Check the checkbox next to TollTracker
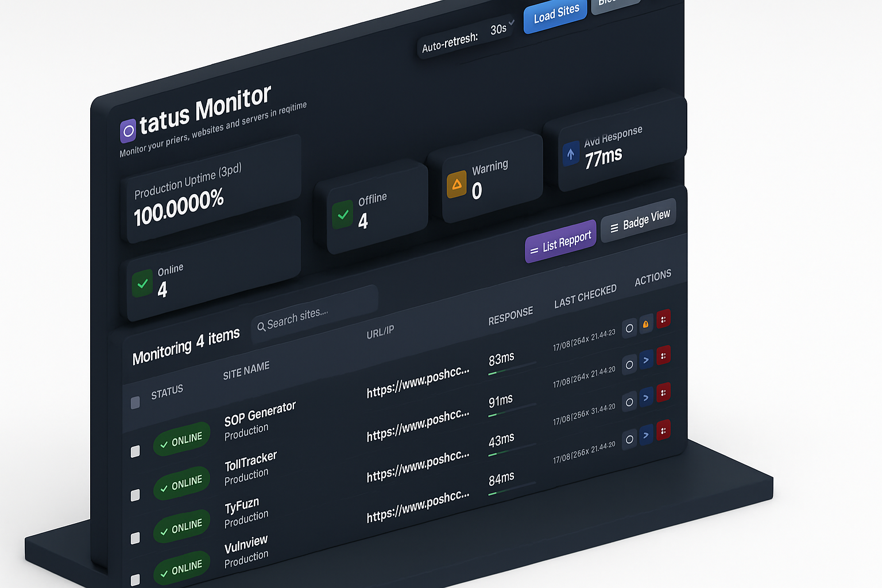The width and height of the screenshot is (882, 588). 136,494
